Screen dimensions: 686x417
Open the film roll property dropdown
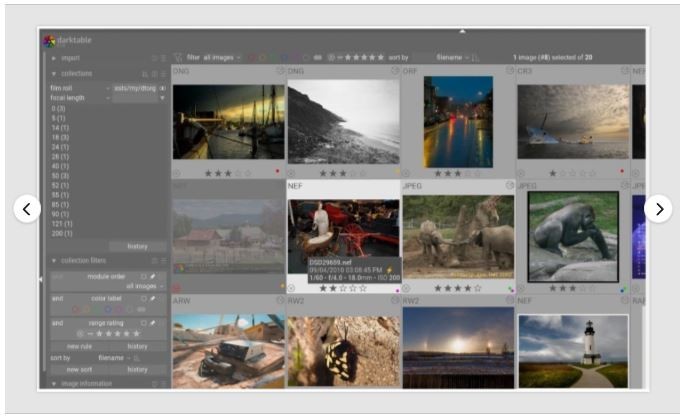[80, 88]
